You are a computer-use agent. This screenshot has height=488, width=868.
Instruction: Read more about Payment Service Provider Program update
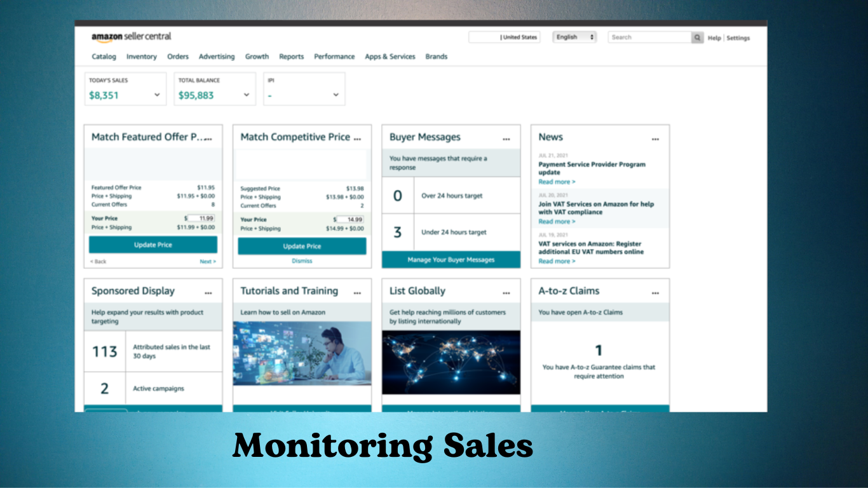click(x=557, y=182)
